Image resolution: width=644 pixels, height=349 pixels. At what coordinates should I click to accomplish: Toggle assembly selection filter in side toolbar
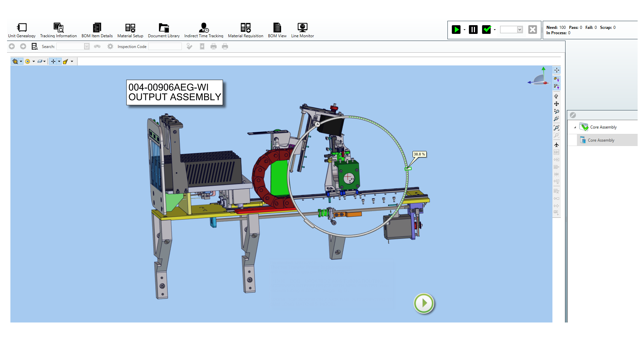556,87
